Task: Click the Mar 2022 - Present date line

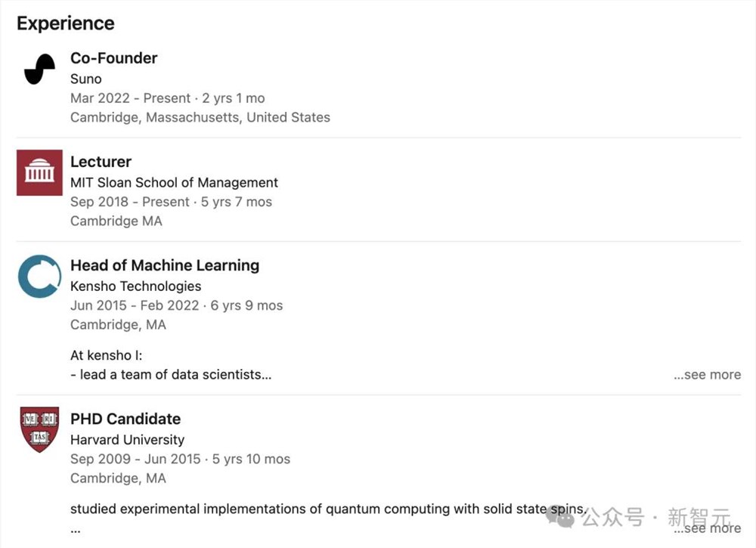Action: point(167,98)
